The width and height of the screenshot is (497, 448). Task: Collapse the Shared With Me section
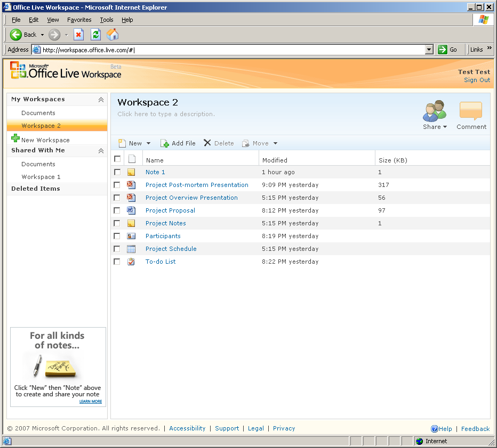pyautogui.click(x=101, y=151)
